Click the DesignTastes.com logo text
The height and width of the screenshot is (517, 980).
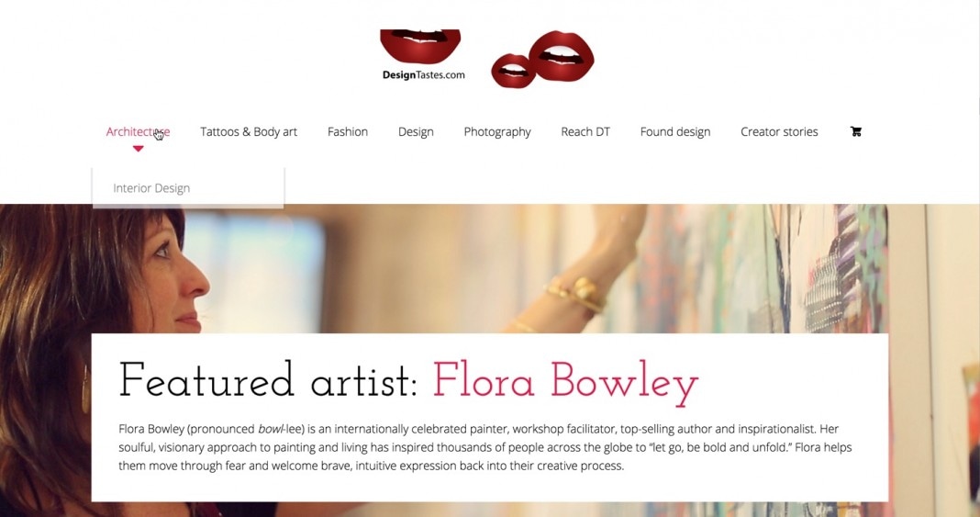tap(423, 75)
